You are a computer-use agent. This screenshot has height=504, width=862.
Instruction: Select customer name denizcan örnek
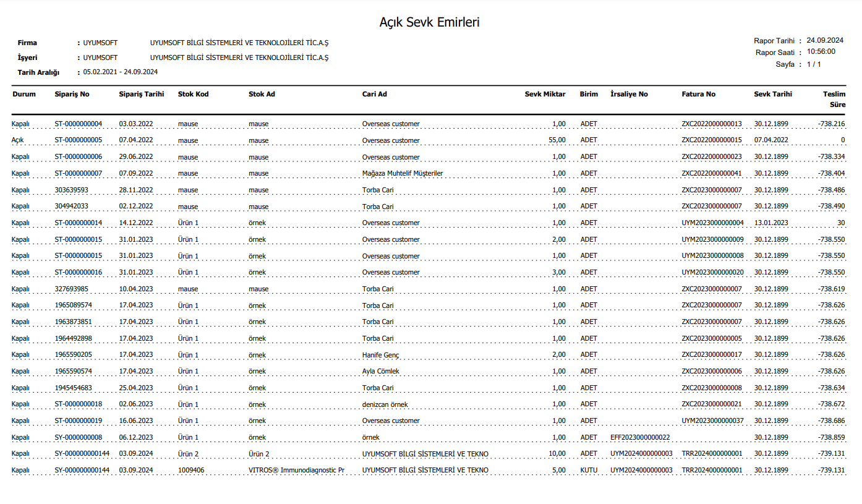[x=385, y=404]
